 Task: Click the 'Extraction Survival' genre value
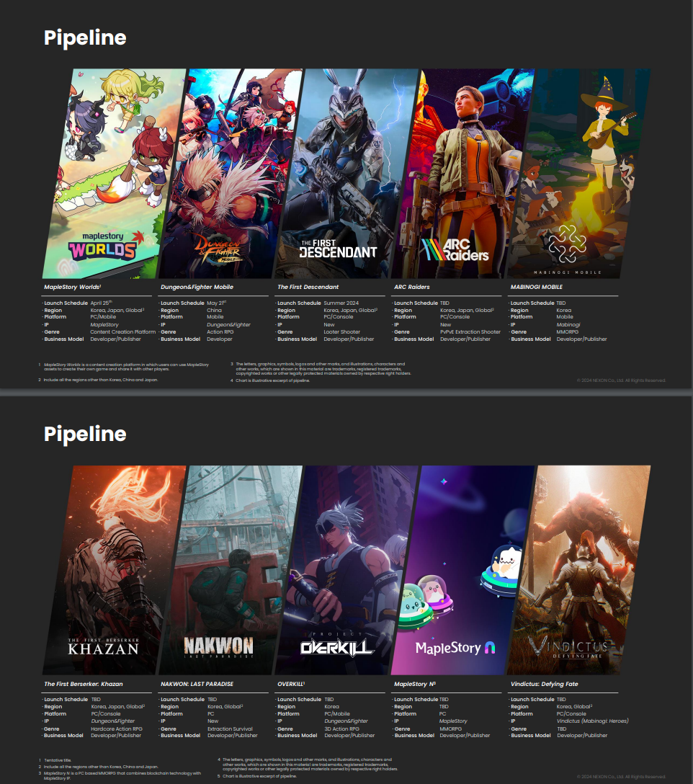pos(230,729)
